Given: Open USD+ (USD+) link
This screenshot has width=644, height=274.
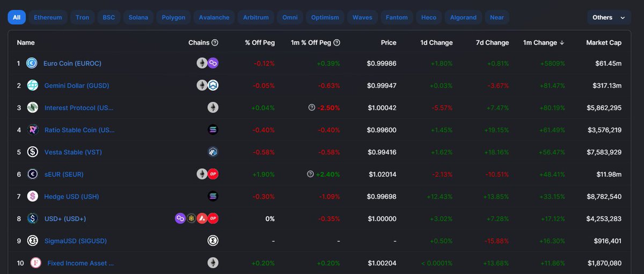Looking at the screenshot, I should (65, 219).
